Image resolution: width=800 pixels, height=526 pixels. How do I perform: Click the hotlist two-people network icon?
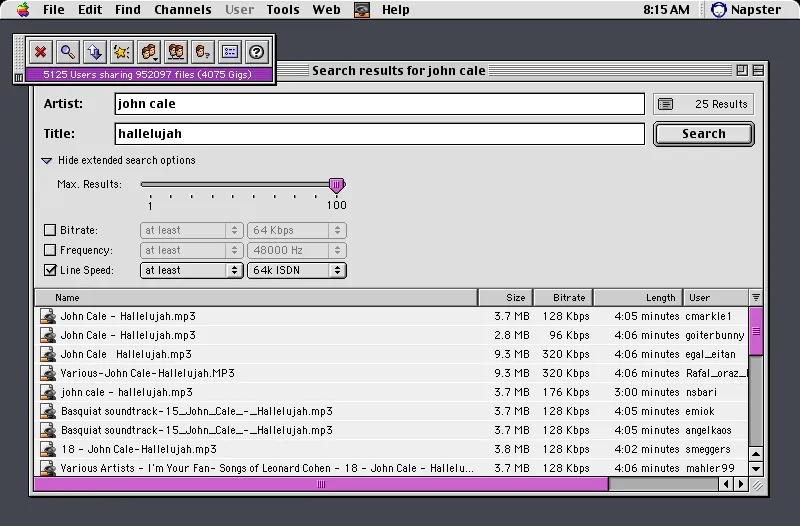(176, 52)
